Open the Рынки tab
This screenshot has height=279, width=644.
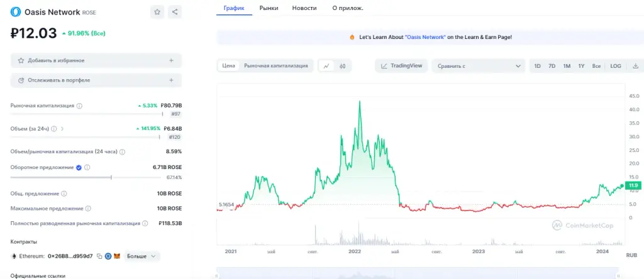click(x=269, y=8)
